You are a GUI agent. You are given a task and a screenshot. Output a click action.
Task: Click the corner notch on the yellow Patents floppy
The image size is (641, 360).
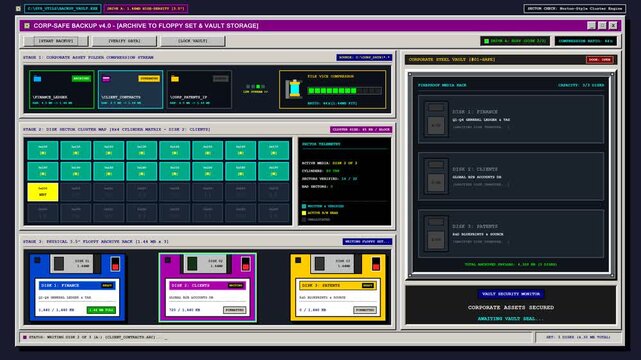(x=298, y=260)
